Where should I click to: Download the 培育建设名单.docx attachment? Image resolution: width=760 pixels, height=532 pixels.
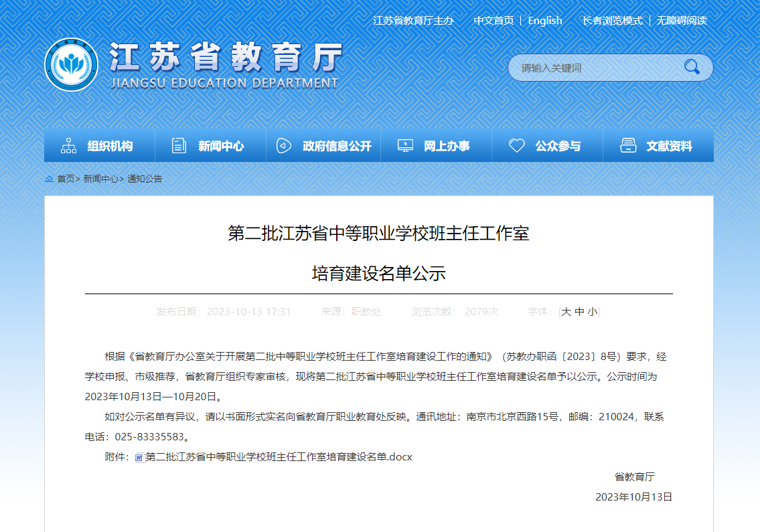pos(278,457)
